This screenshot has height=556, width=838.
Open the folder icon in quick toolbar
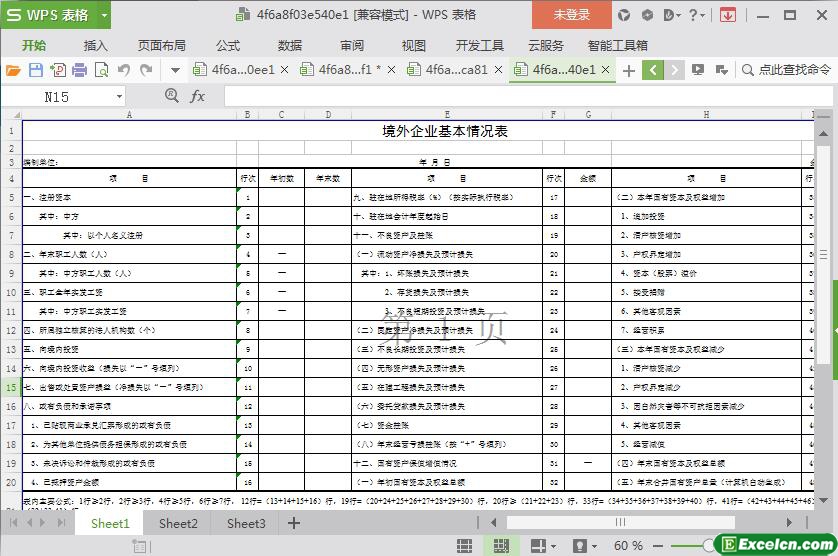[x=13, y=70]
